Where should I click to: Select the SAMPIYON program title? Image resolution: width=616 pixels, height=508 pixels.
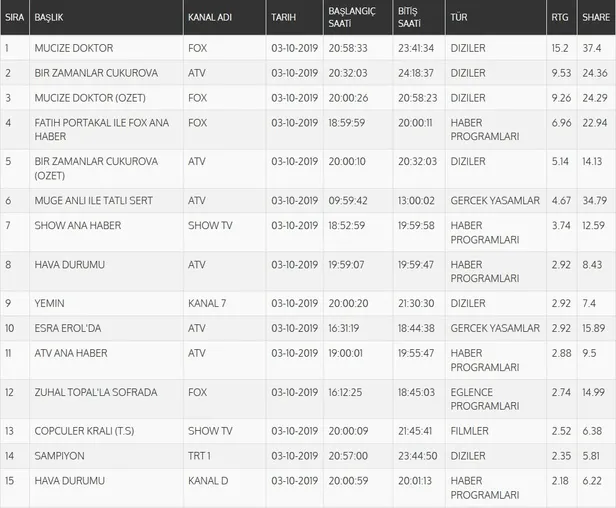pyautogui.click(x=61, y=455)
